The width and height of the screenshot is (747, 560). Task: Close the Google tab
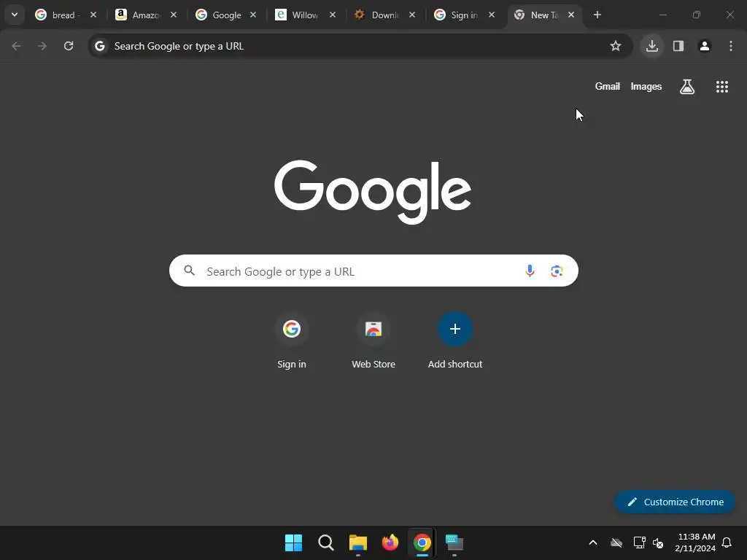pyautogui.click(x=253, y=15)
